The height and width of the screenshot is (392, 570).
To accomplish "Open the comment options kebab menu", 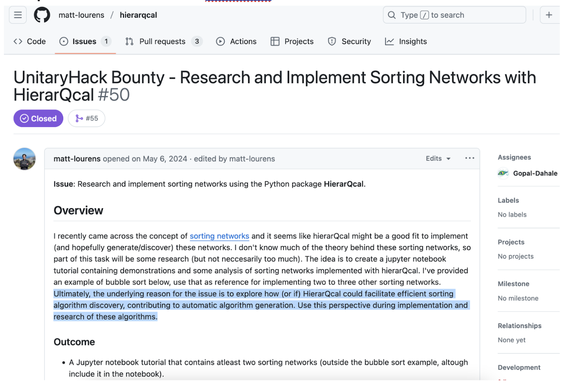I will [x=469, y=158].
